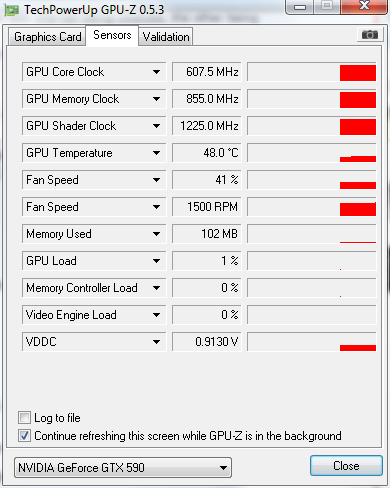Click the camera screenshot icon
Image resolution: width=390 pixels, height=488 pixels.
click(369, 34)
